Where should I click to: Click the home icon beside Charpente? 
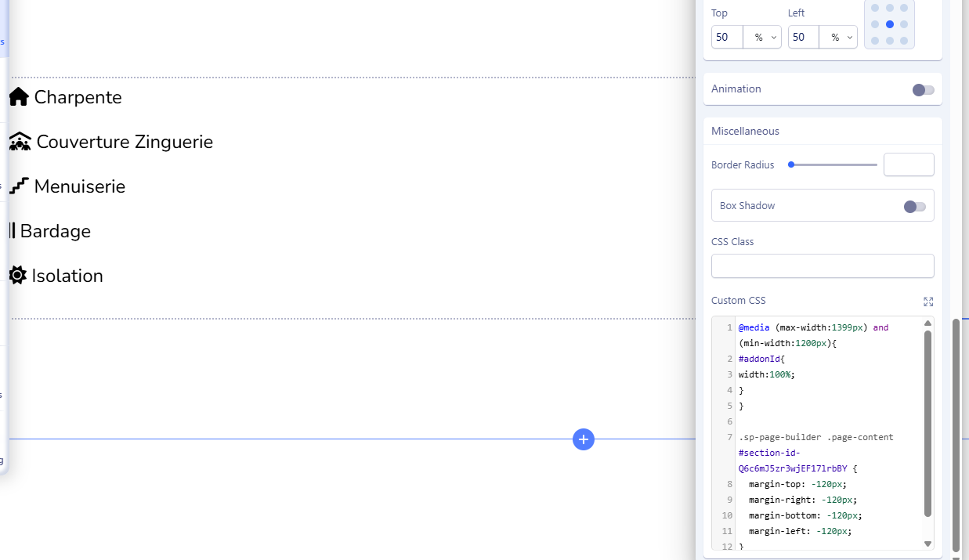[x=19, y=97]
